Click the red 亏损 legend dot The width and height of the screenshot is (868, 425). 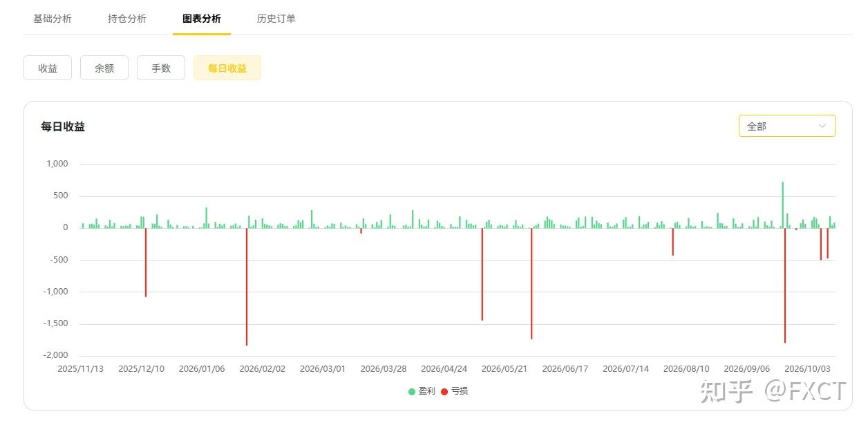[x=444, y=392]
